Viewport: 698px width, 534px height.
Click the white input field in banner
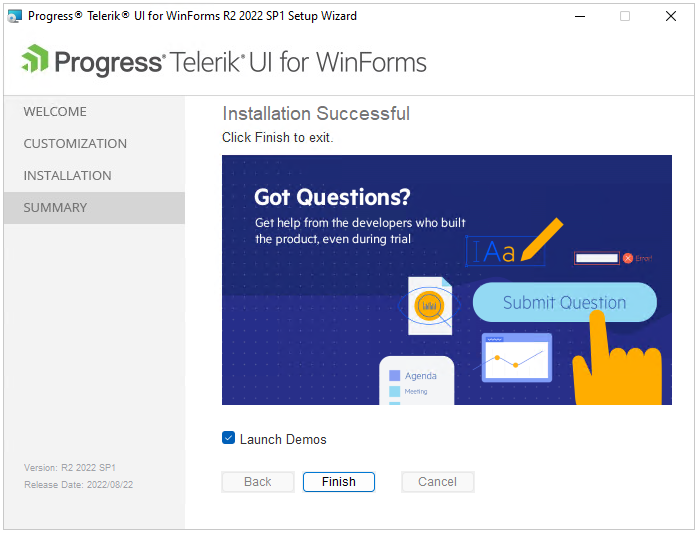[597, 258]
